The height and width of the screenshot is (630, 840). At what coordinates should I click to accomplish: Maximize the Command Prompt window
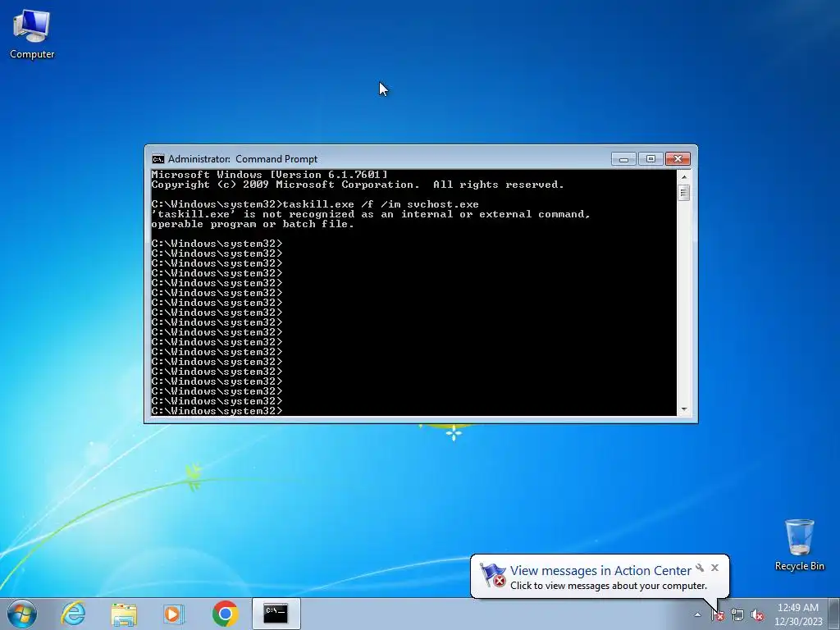coord(651,159)
